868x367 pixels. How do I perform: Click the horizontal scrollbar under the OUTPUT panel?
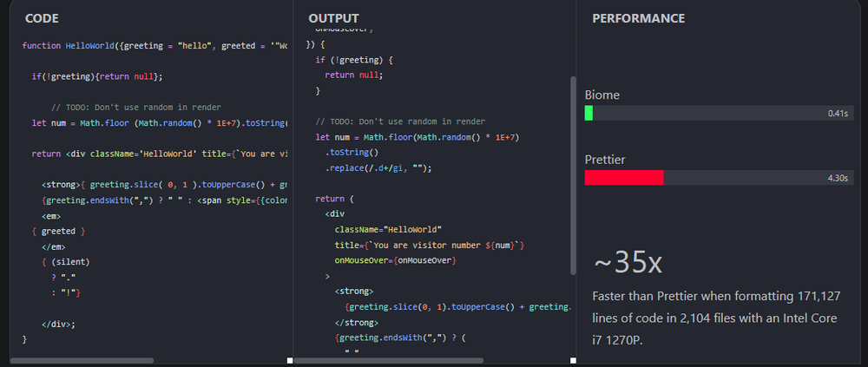389,360
